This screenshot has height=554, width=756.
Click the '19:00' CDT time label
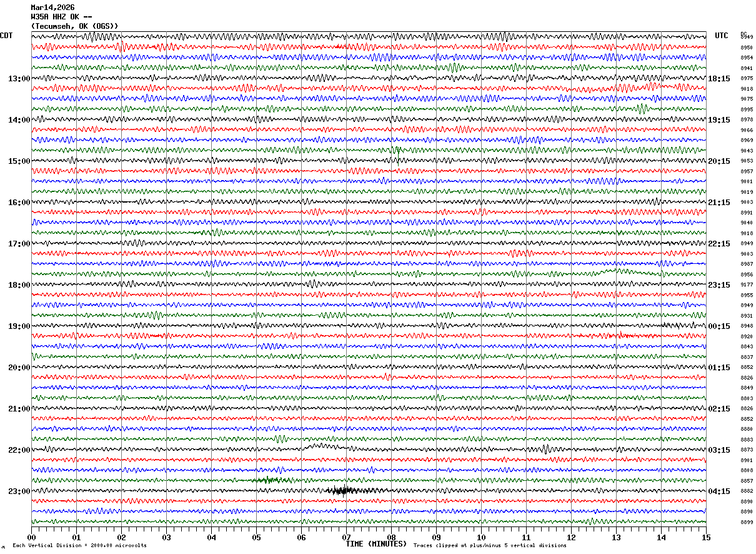point(19,326)
